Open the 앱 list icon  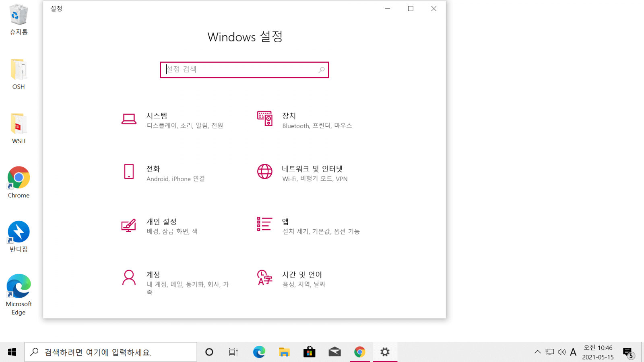pos(265,224)
